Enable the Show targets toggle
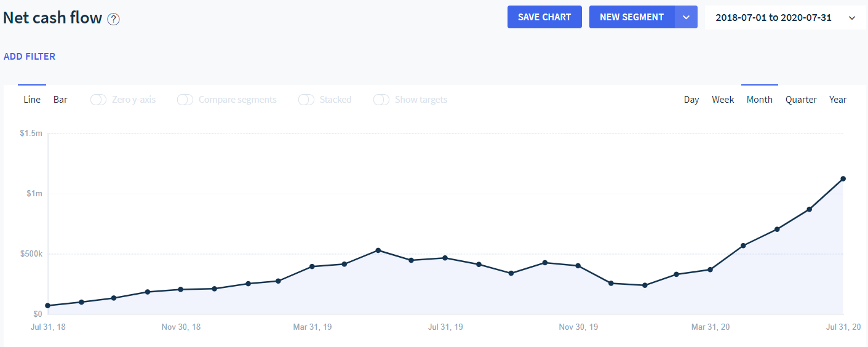868x347 pixels. coord(381,100)
